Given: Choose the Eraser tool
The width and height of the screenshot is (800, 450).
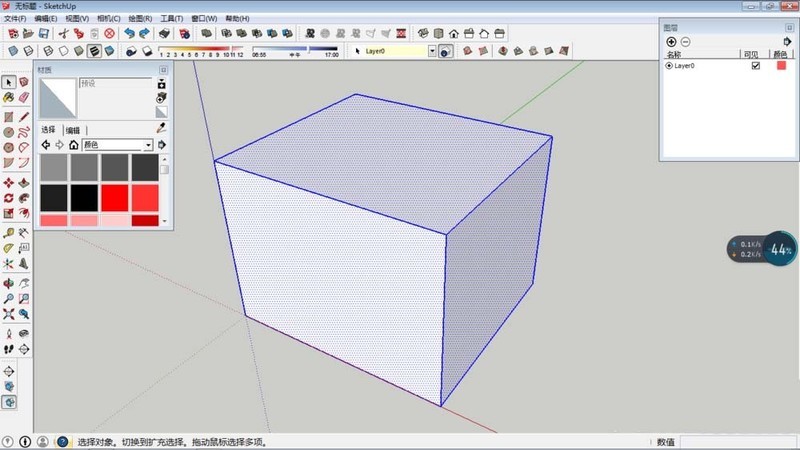Looking at the screenshot, I should click(x=23, y=98).
